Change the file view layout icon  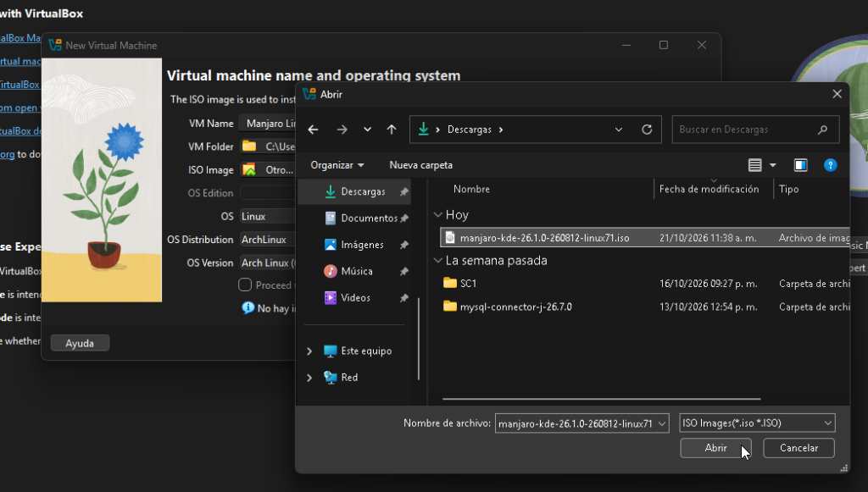pyautogui.click(x=754, y=165)
